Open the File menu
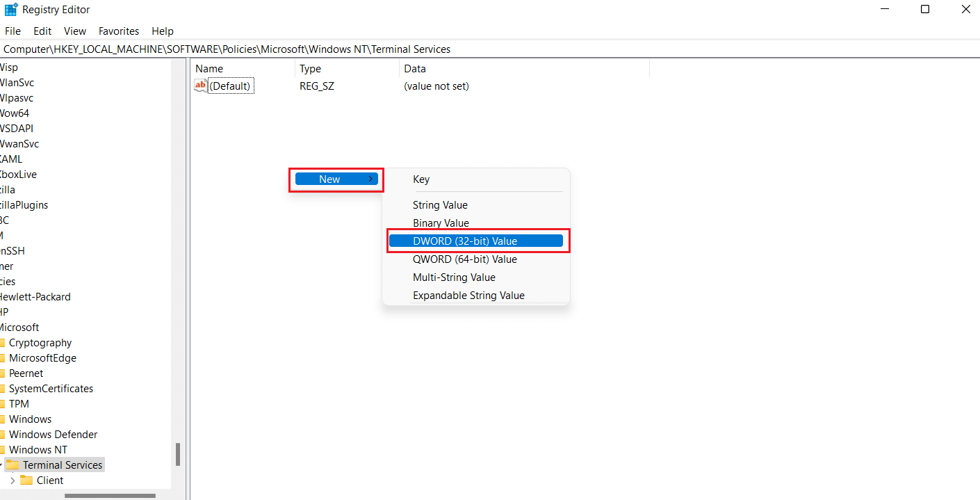Screen dimensions: 980x500 click(x=13, y=31)
